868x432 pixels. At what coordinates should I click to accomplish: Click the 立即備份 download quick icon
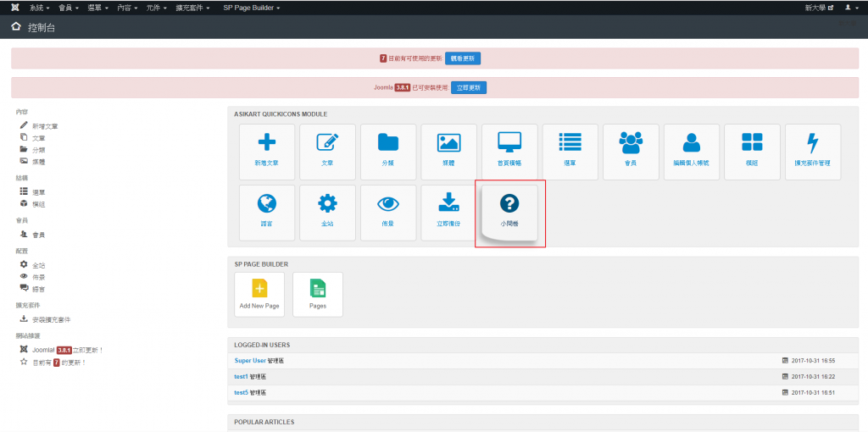pyautogui.click(x=448, y=212)
